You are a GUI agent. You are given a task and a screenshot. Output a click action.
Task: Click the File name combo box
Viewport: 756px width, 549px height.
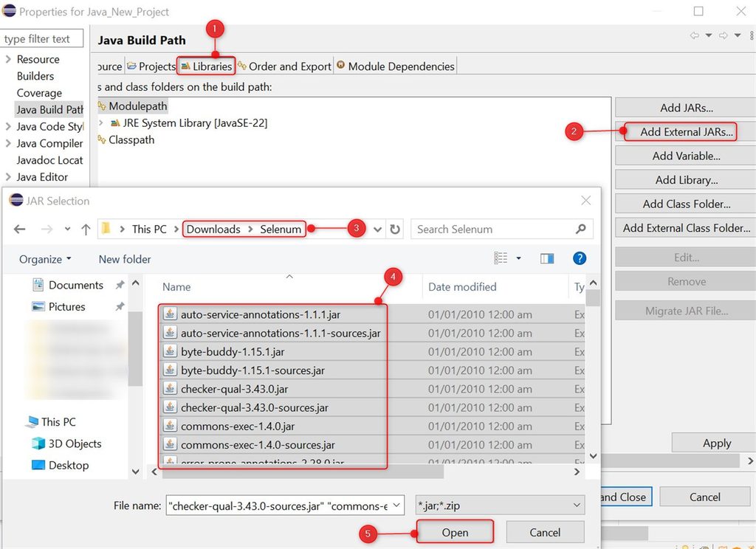(x=285, y=505)
